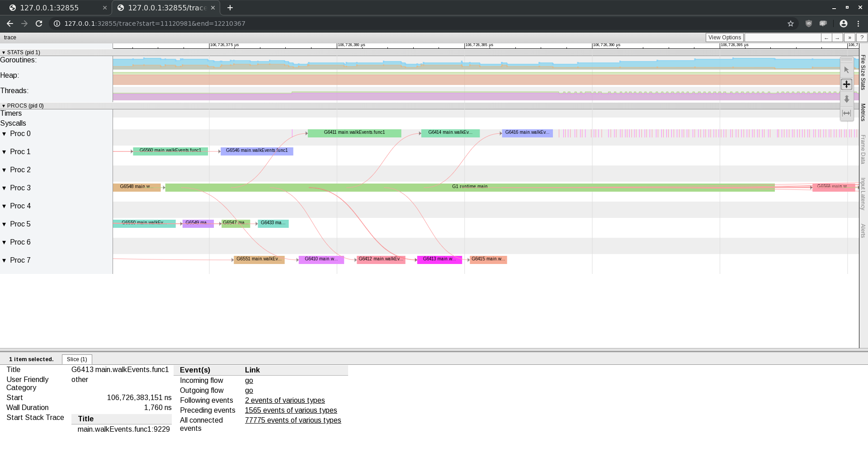Collapse the Proc 2 track

[5, 170]
